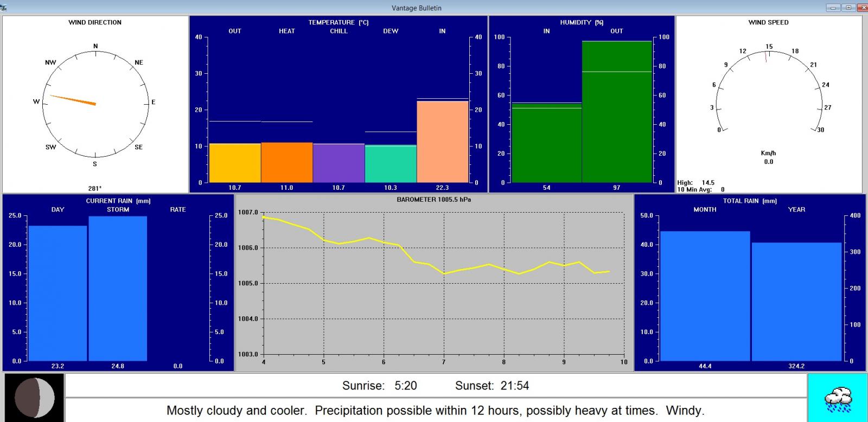Click the Vantage Bulletin app icon in title bar

point(4,8)
